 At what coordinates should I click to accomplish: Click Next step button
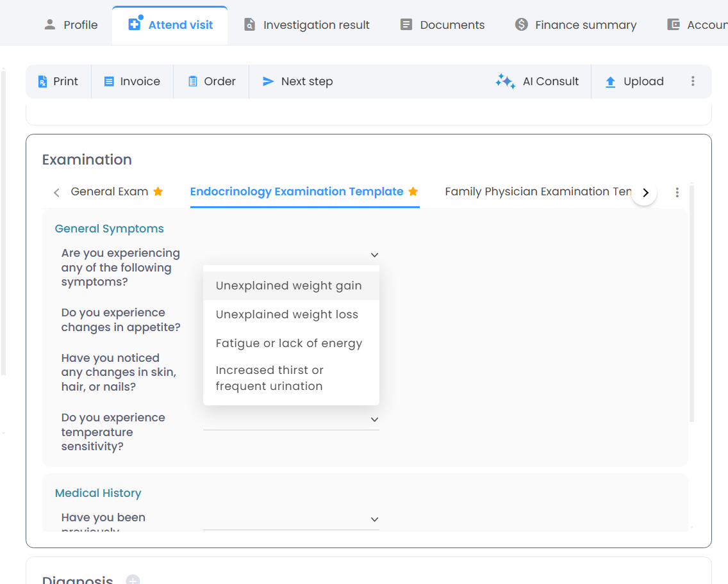tap(298, 81)
